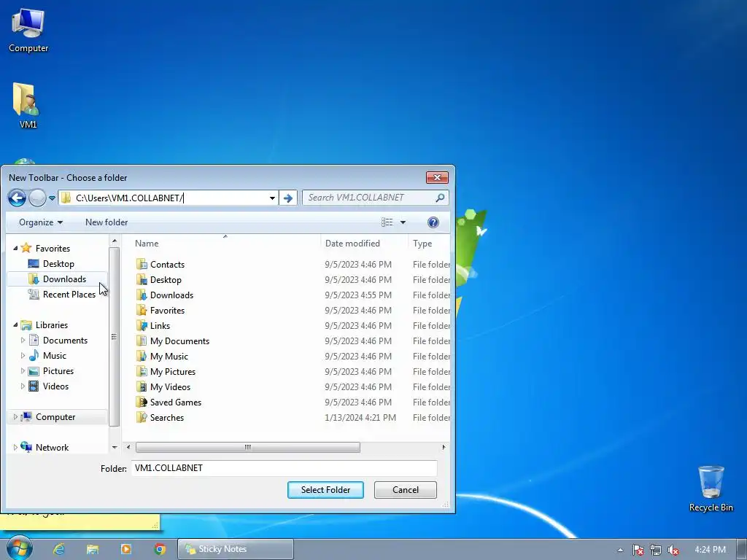
Task: Open Recent Places in navigation pane
Action: (69, 295)
